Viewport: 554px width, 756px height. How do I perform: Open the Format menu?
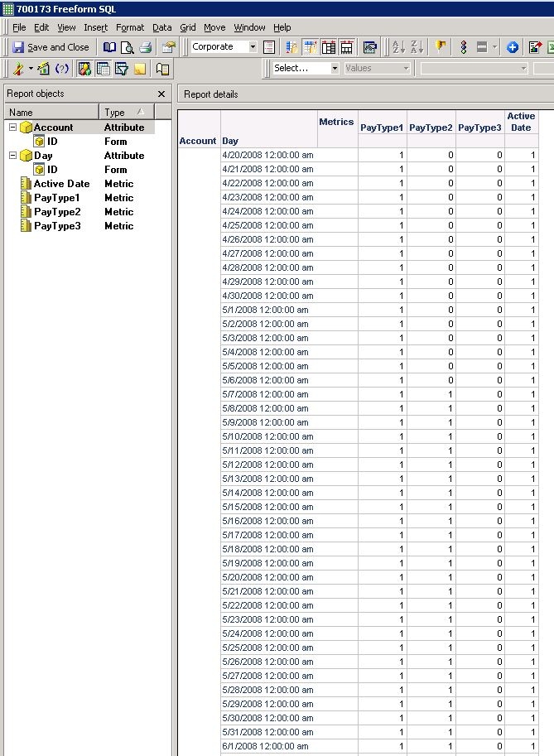(x=130, y=27)
